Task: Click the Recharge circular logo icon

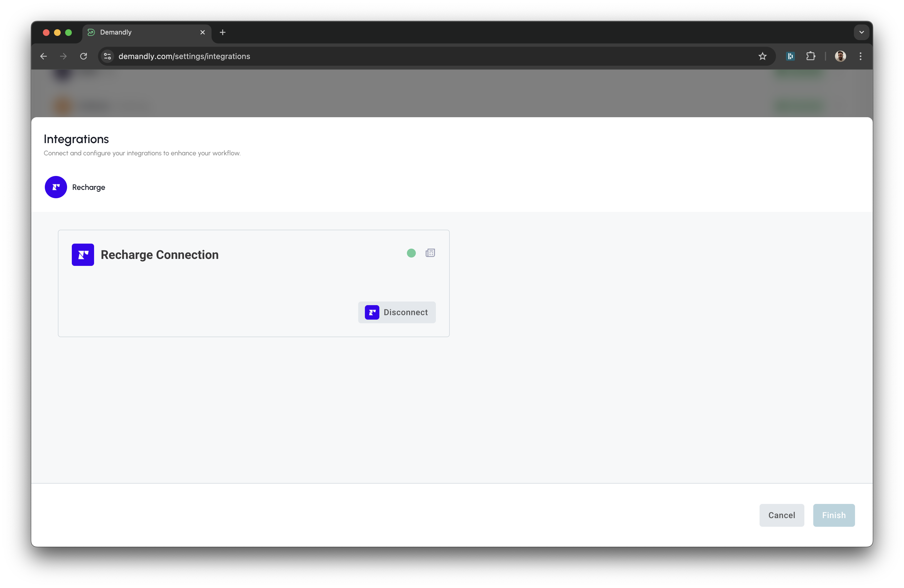Action: (56, 187)
